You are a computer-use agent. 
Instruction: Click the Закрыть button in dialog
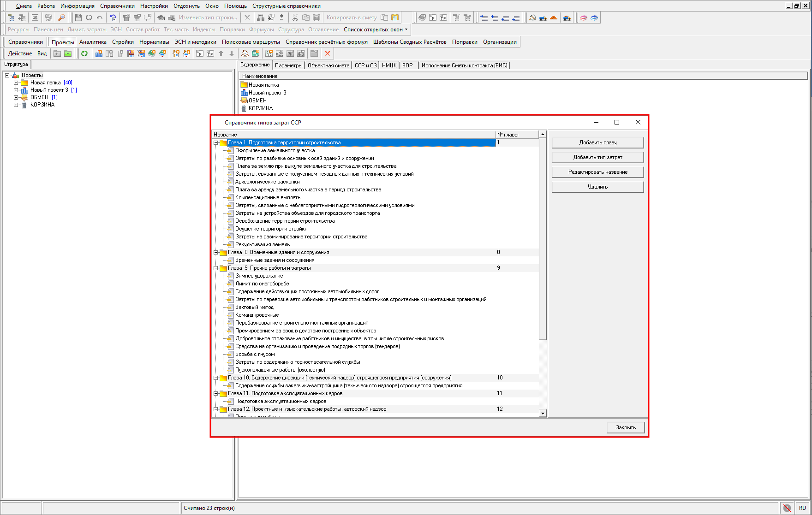(625, 427)
